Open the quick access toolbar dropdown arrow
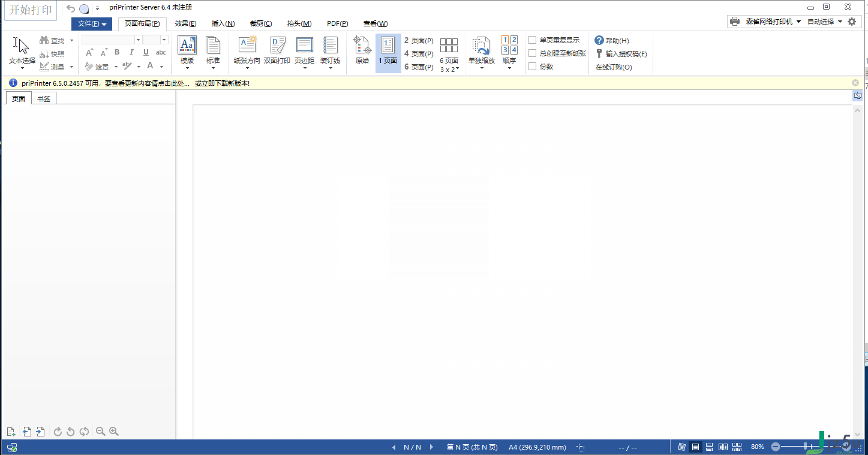Viewport: 868px width, 455px height. tap(97, 8)
